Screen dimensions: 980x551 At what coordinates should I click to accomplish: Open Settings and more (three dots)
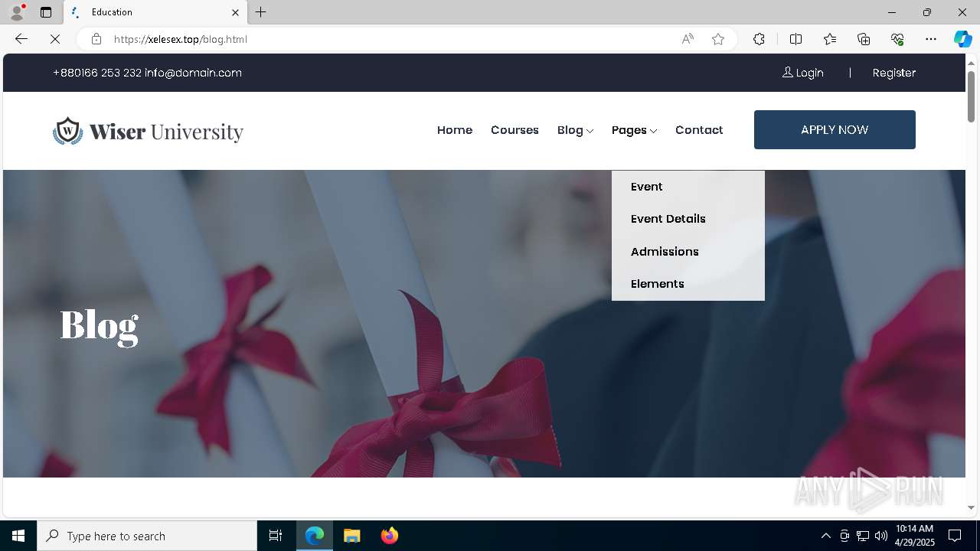pos(931,39)
